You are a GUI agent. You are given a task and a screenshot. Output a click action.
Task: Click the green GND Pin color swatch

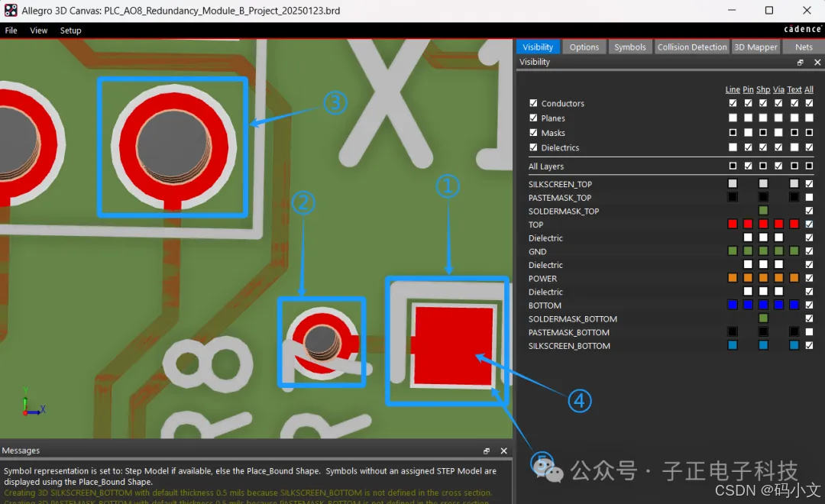[748, 251]
